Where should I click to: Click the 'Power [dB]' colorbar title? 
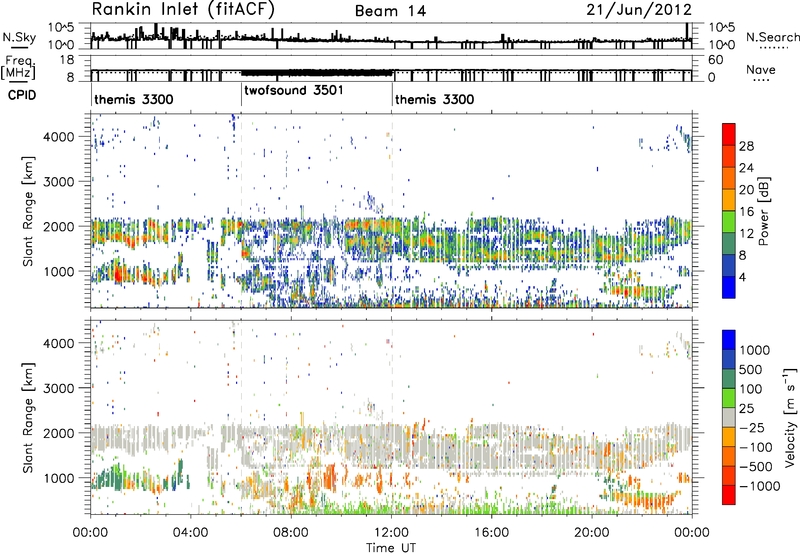pos(763,211)
